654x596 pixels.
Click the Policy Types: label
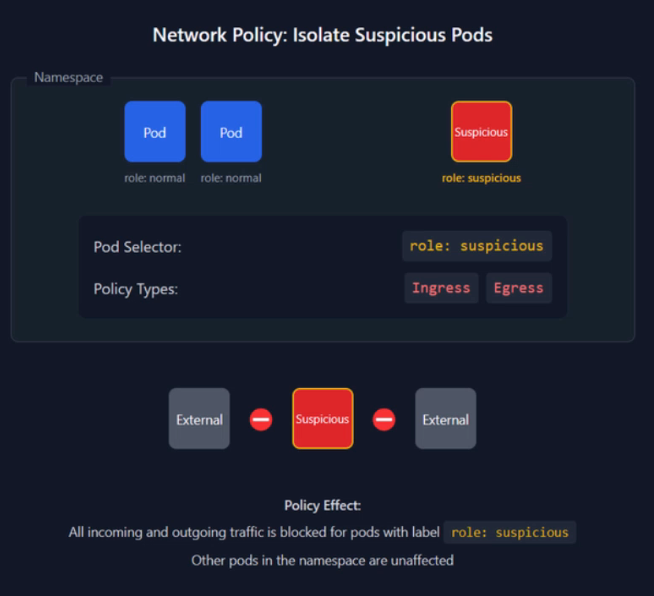point(135,289)
